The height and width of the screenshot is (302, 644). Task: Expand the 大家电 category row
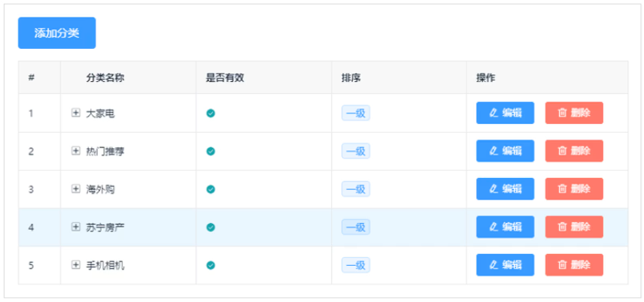(x=75, y=113)
